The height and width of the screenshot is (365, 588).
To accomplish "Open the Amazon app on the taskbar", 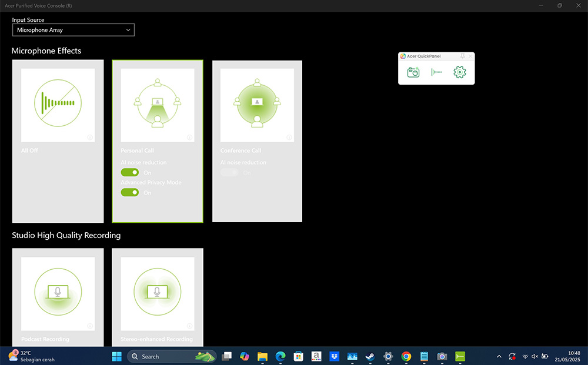I will pos(316,356).
